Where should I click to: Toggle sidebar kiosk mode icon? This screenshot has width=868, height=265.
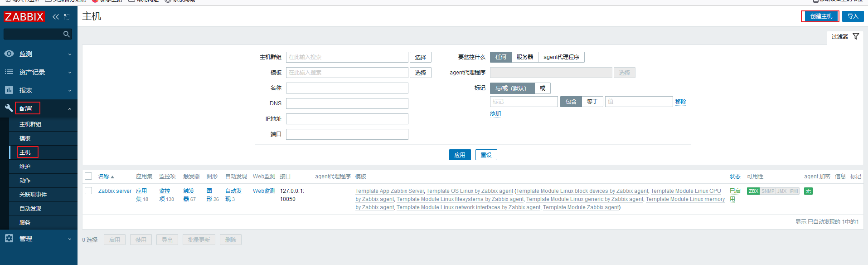[67, 17]
